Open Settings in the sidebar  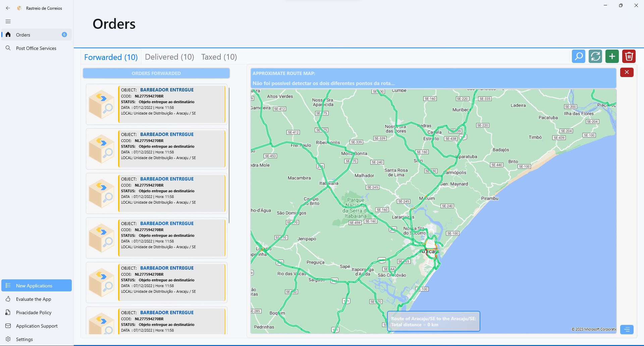24,339
